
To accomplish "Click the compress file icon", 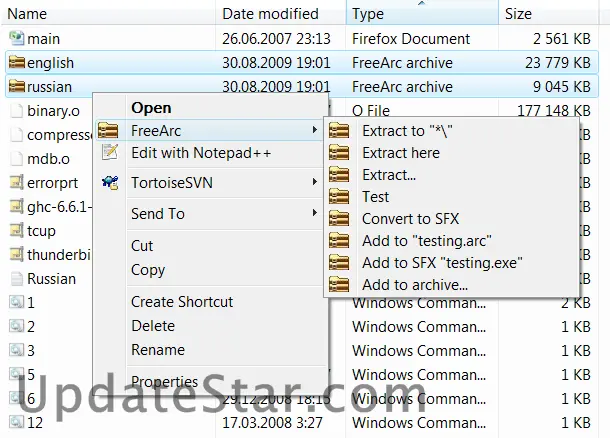I will pos(16,135).
